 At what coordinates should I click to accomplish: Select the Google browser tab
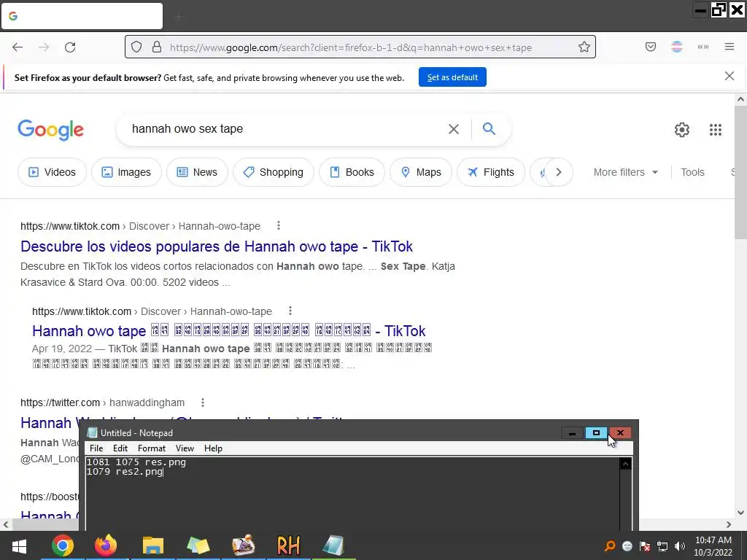(82, 16)
